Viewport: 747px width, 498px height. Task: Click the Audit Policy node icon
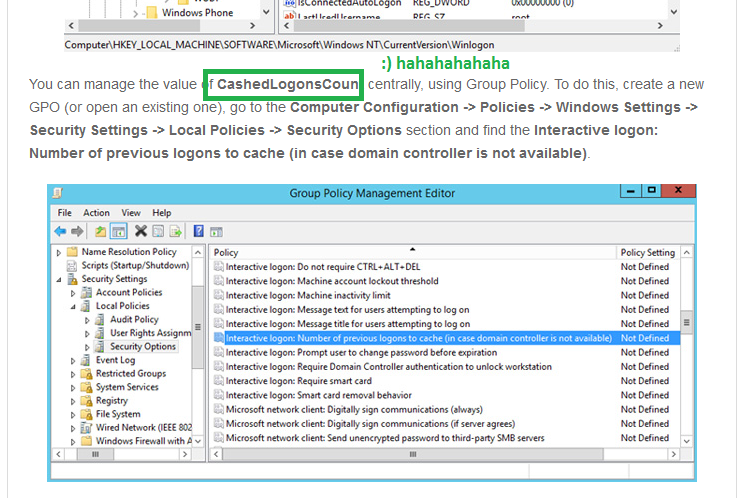(100, 319)
